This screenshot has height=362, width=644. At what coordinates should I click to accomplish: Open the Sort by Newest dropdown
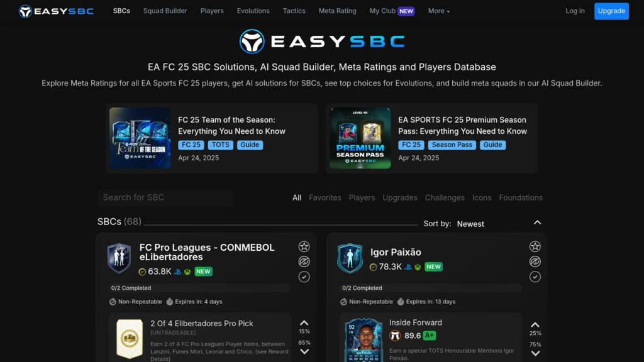[470, 224]
